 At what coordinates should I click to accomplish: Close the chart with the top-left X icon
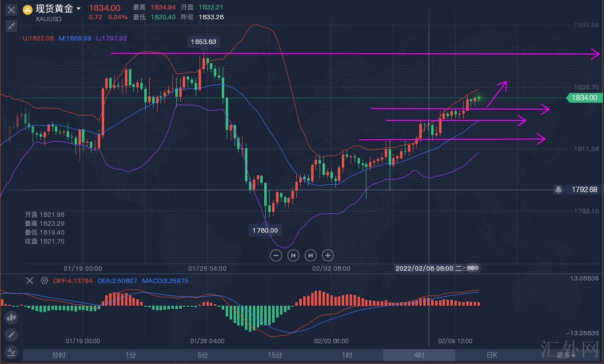click(11, 9)
